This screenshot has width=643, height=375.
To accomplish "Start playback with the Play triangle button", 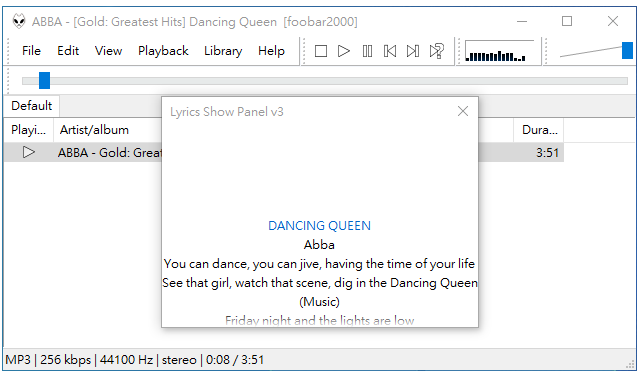I will (344, 51).
